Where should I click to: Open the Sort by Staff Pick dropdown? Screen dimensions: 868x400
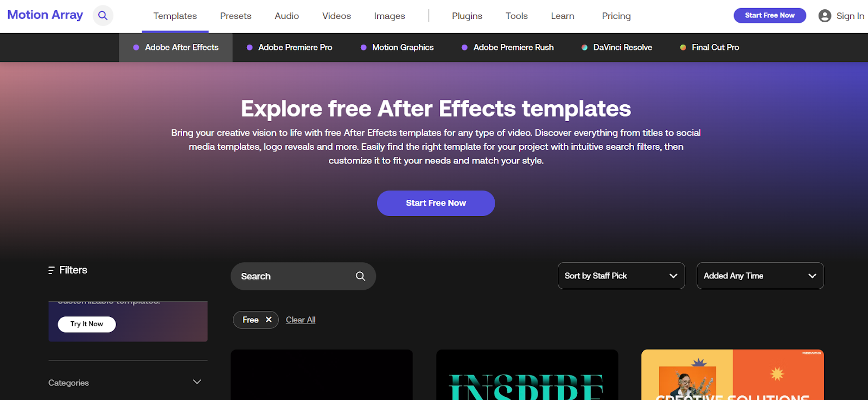[621, 276]
